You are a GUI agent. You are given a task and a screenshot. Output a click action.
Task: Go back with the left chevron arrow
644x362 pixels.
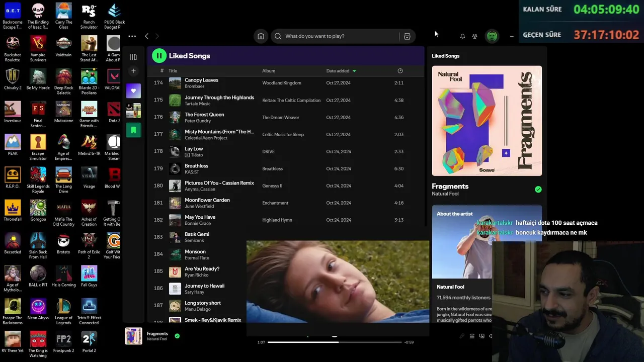[146, 36]
